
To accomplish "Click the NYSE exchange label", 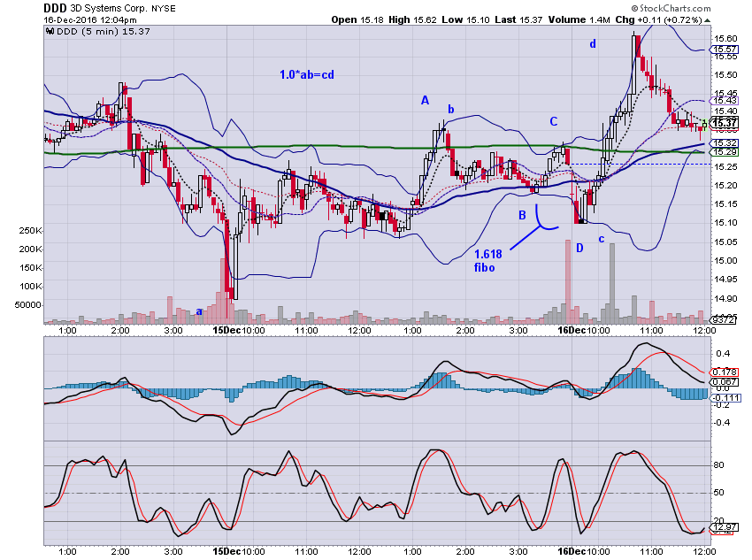I will [164, 9].
